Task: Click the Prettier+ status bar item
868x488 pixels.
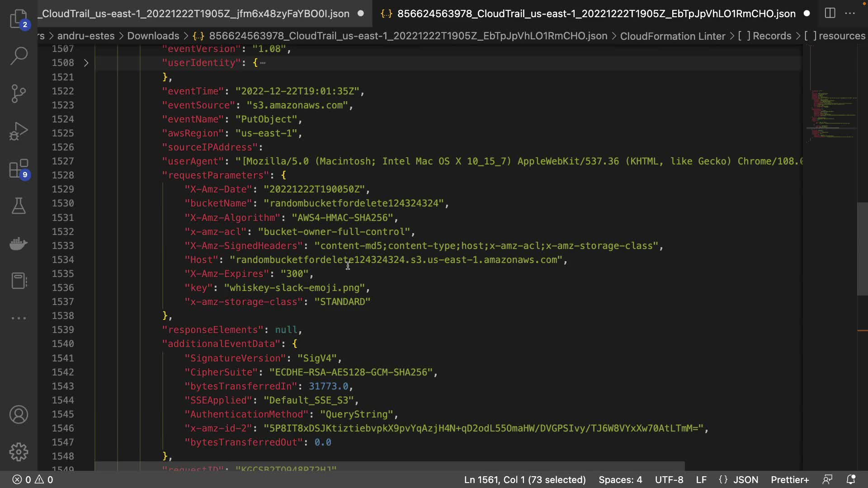Action: tap(790, 479)
